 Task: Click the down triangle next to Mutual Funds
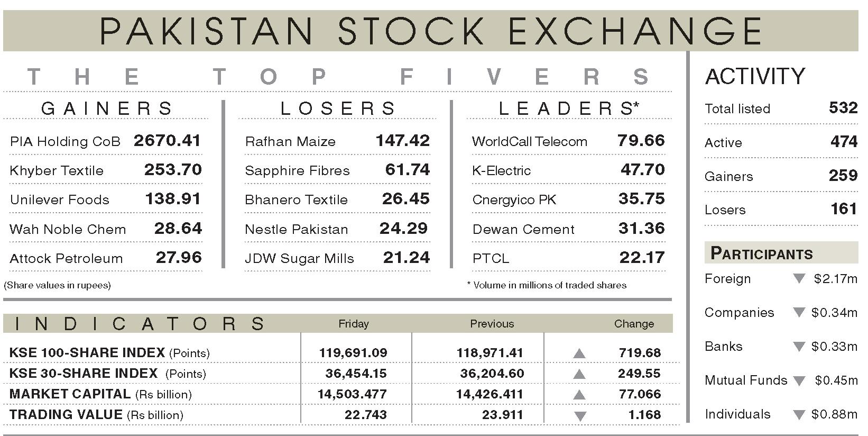799,381
